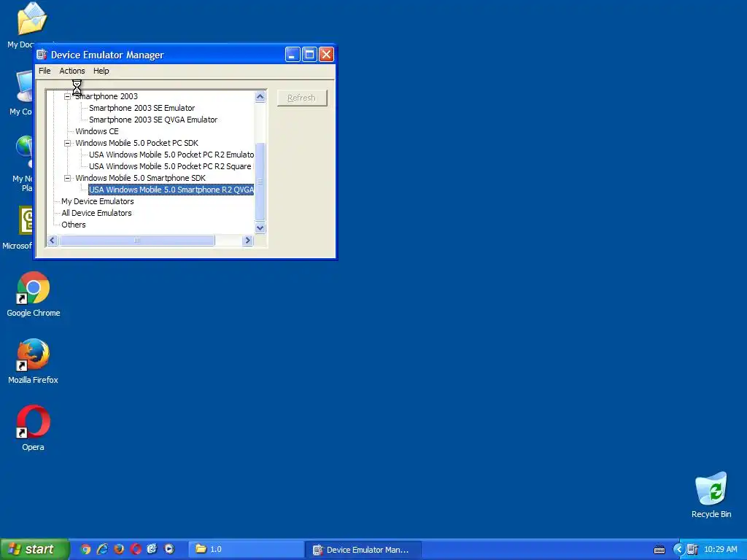
Task: Open the Actions menu
Action: [72, 71]
